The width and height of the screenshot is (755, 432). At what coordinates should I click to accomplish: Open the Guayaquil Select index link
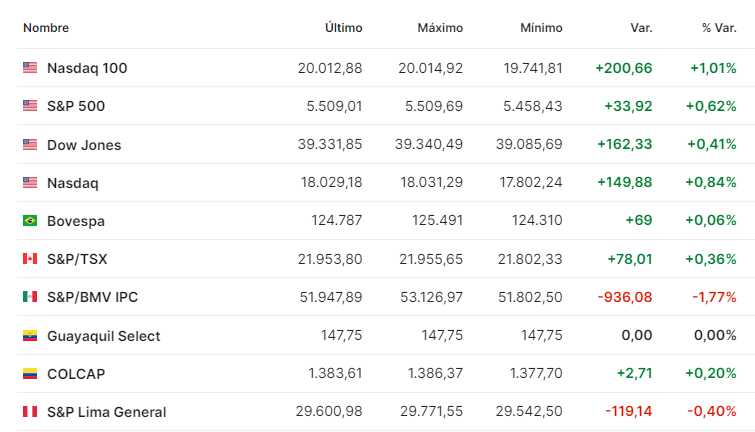tap(104, 336)
